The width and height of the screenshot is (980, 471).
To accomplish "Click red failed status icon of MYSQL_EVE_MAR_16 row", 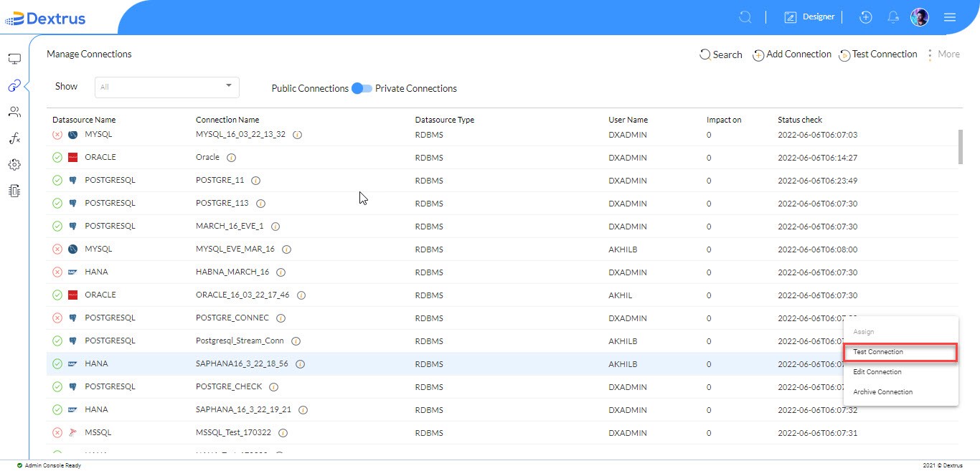I will [57, 249].
